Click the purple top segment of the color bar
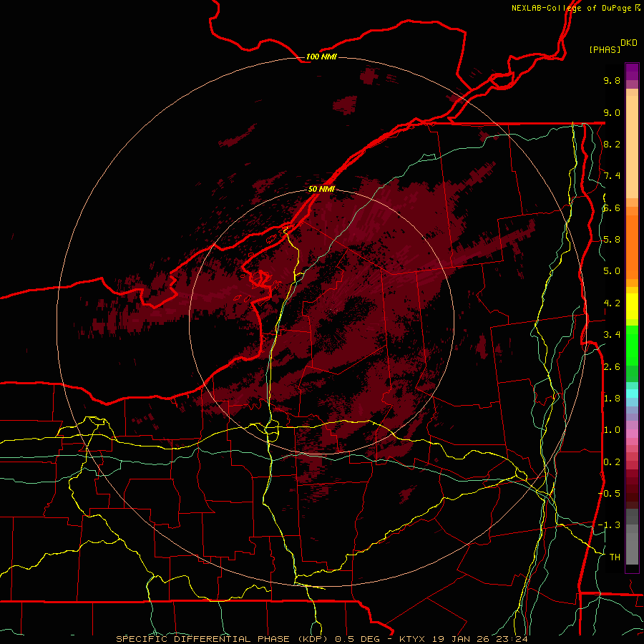Viewport: 644px width, 644px height. click(632, 72)
